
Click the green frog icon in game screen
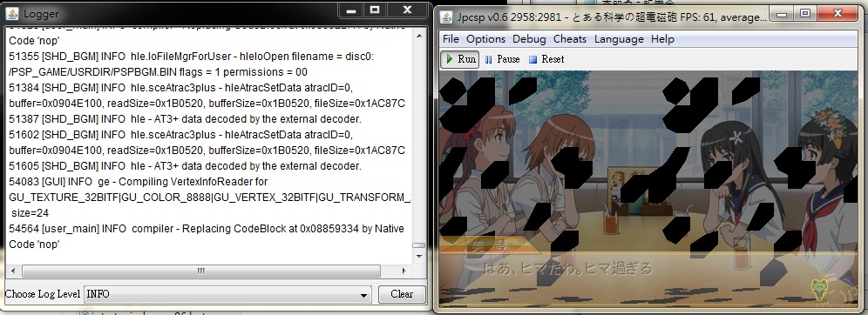818,289
